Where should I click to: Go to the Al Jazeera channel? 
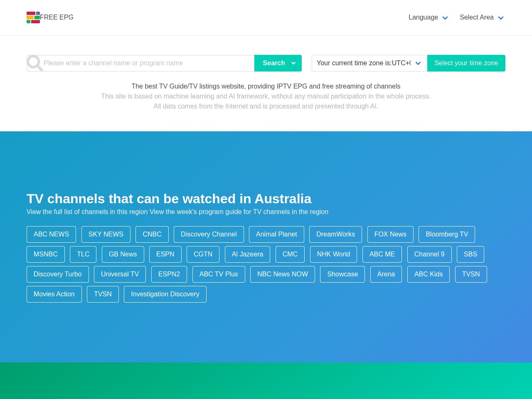pos(247,254)
